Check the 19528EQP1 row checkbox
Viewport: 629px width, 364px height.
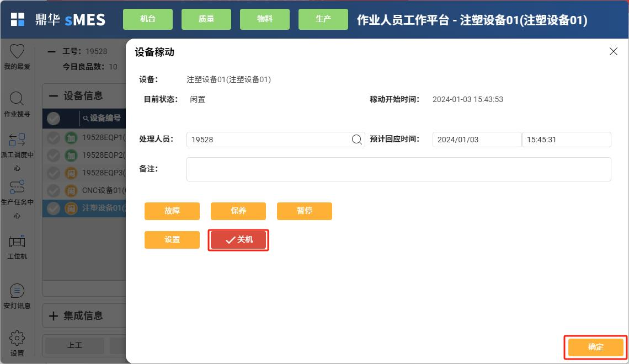coord(54,138)
